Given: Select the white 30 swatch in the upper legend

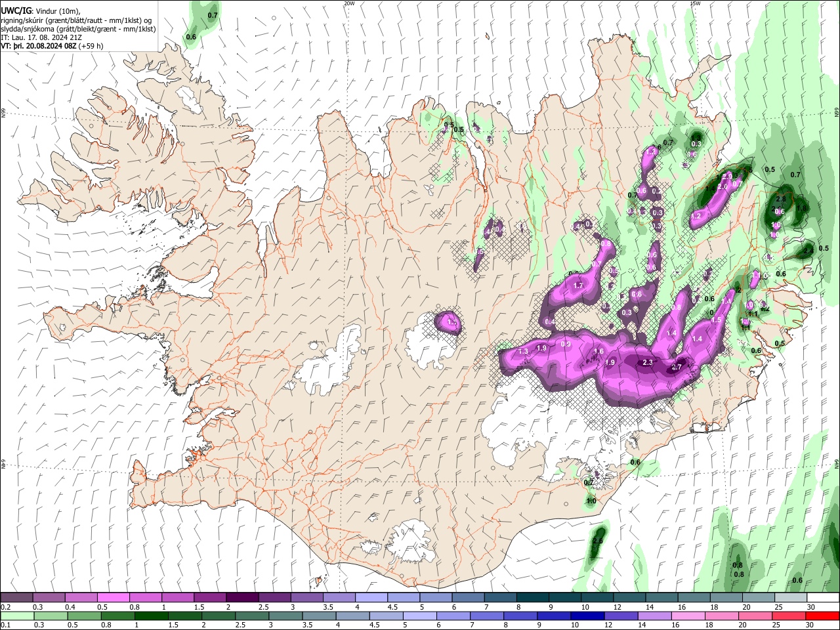Looking at the screenshot, I should click(x=823, y=598).
